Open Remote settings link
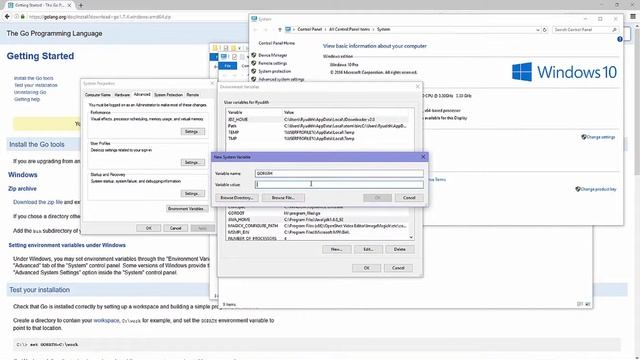The width and height of the screenshot is (640, 360). pos(273,63)
